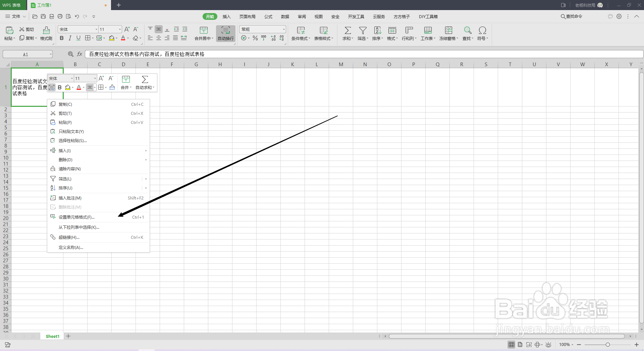Click the Print icon in quick toolbar
Screen dimensions: 644x351
tap(60, 16)
